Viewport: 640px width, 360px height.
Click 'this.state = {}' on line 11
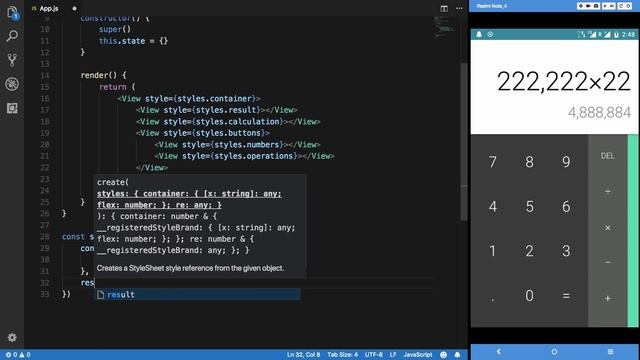133,41
